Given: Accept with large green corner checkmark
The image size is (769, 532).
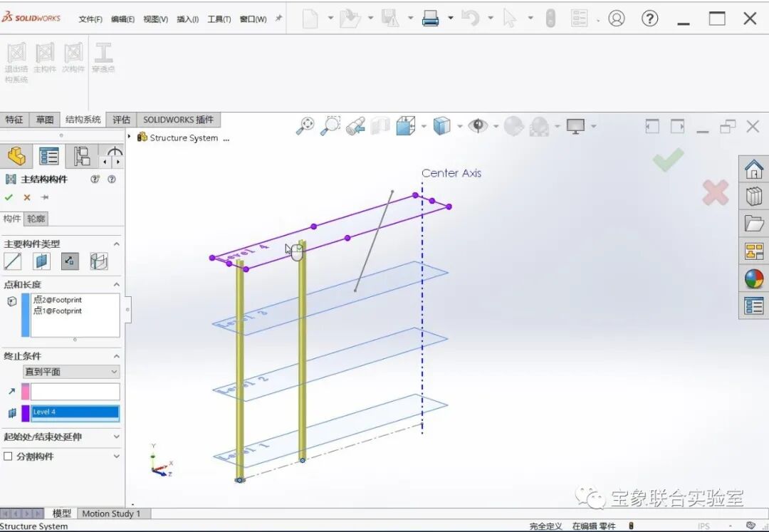Looking at the screenshot, I should click(x=668, y=160).
